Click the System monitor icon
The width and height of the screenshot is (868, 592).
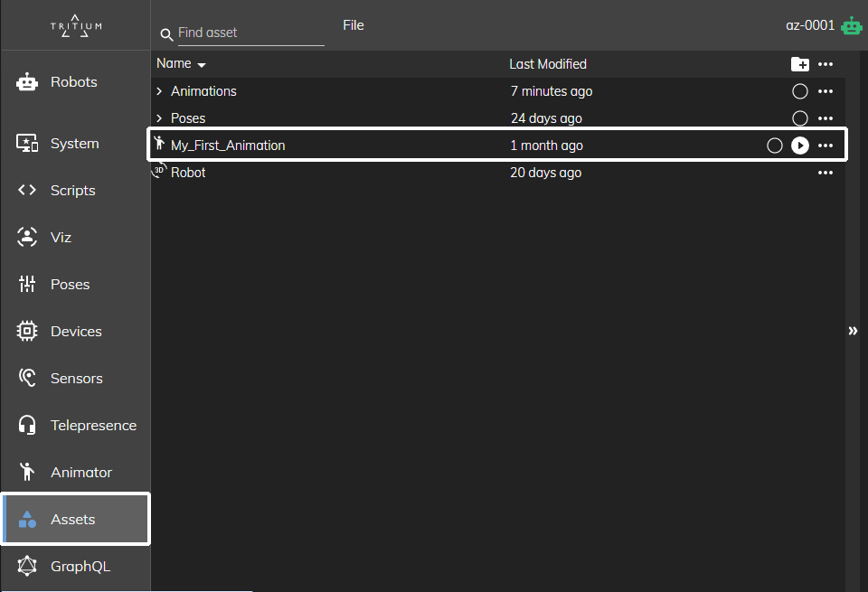(27, 144)
